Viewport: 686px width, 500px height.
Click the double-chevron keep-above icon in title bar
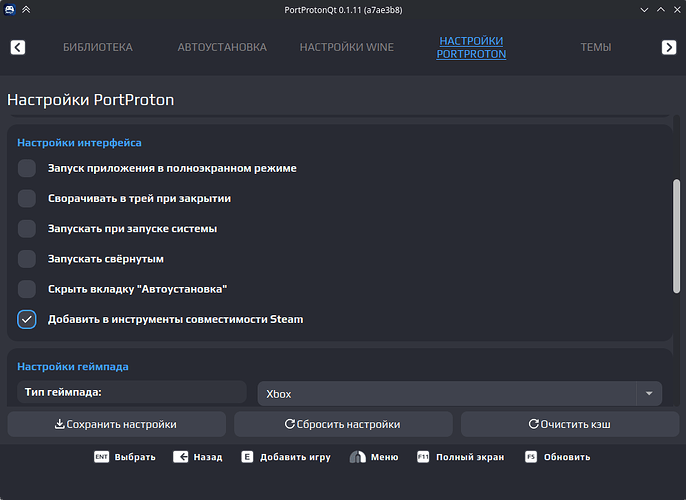pos(26,10)
